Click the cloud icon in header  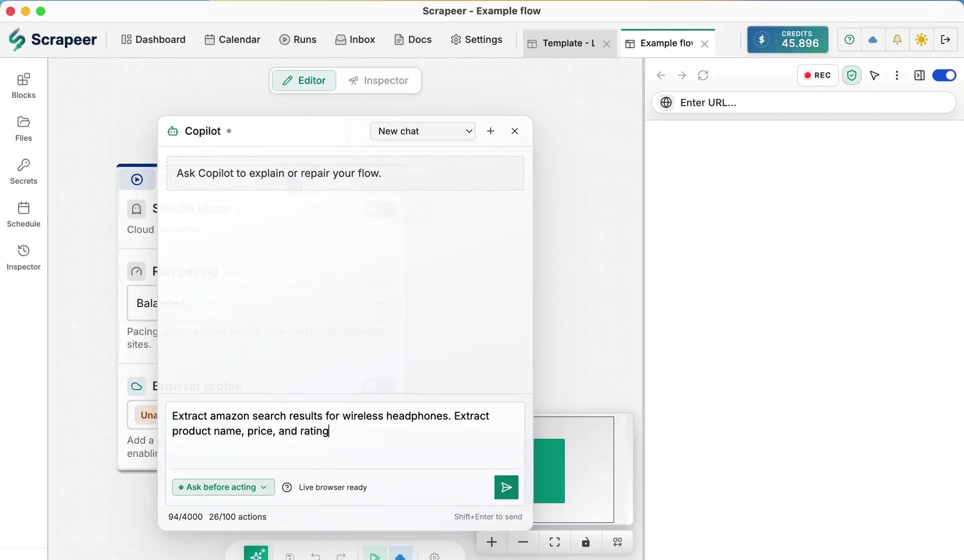[873, 40]
